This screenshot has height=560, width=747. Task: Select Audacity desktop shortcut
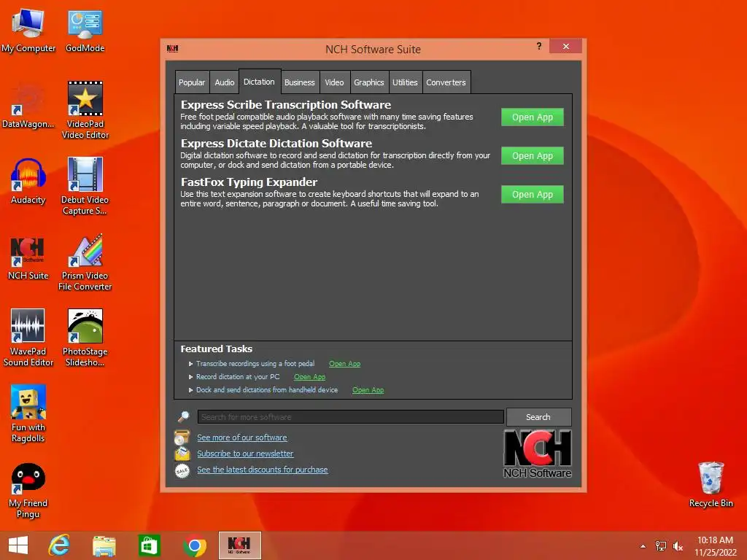[28, 181]
